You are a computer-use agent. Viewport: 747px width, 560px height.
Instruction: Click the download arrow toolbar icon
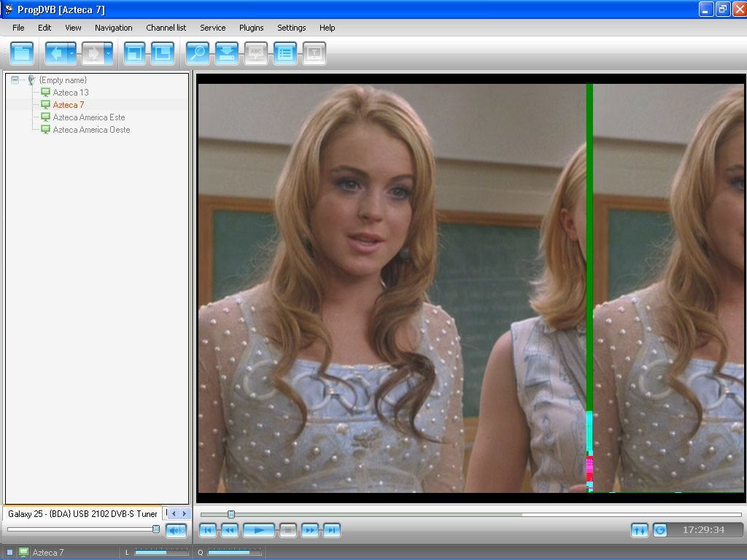226,52
